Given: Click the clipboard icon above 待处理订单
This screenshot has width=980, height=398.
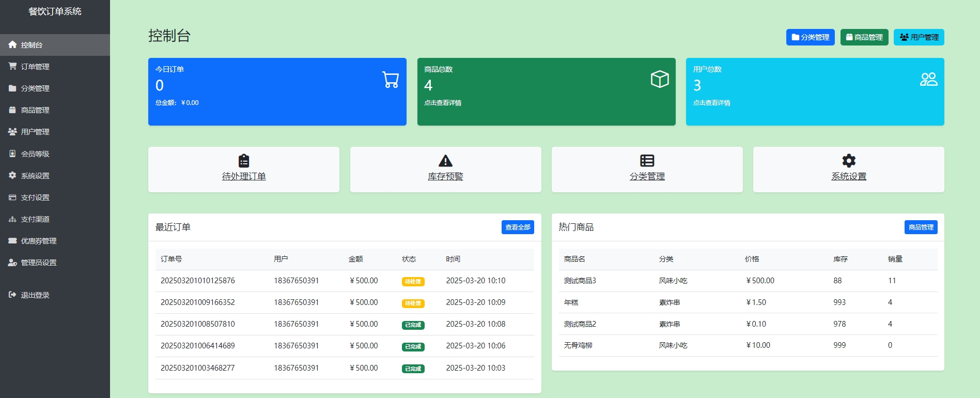Looking at the screenshot, I should [x=244, y=161].
